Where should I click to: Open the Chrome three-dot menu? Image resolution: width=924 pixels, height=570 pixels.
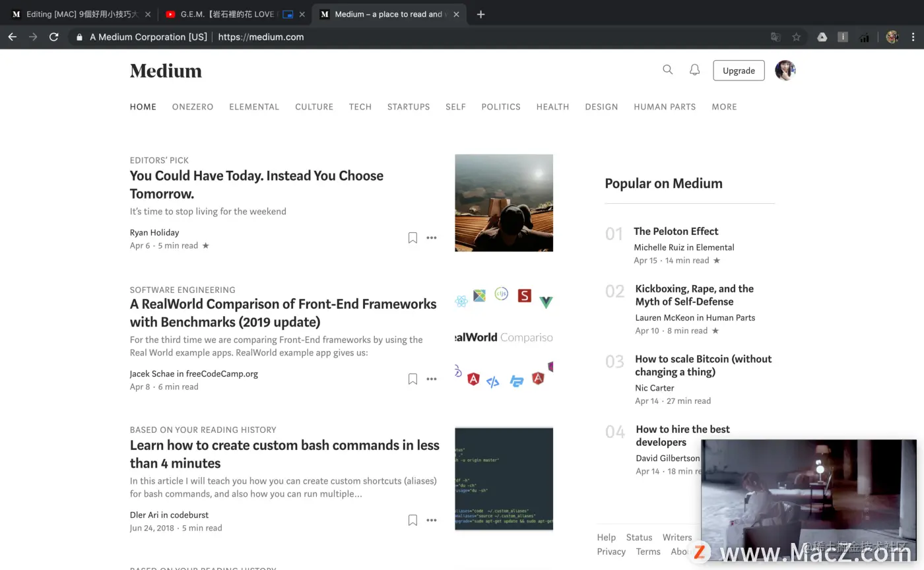click(914, 37)
